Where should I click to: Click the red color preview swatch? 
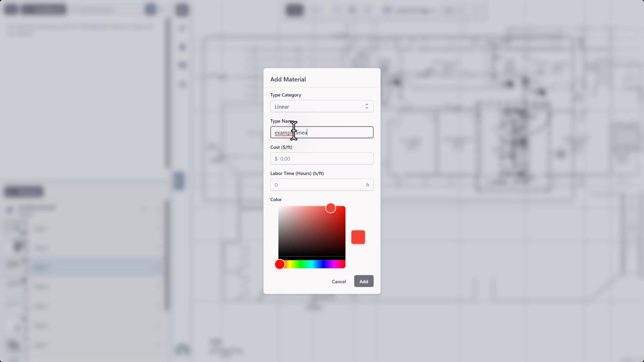358,237
